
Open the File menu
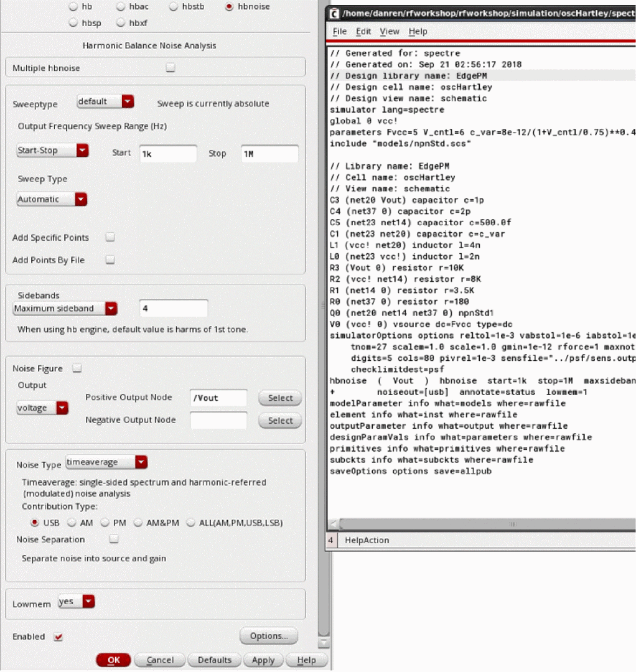tap(339, 31)
